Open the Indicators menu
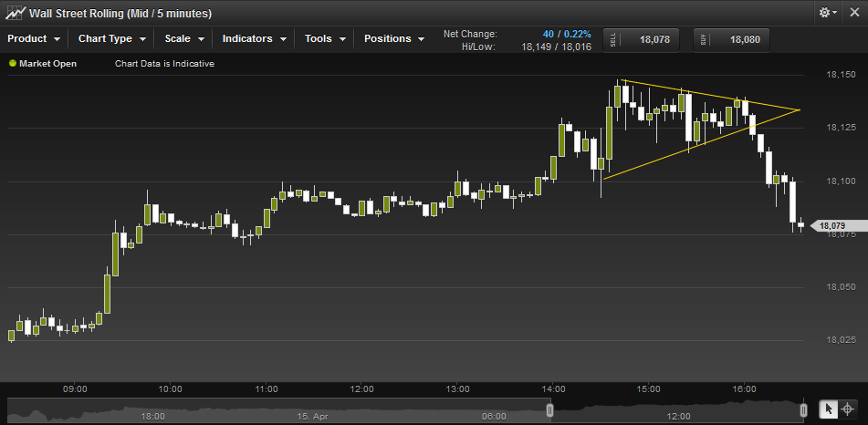Viewport: 868px width, 425px height. pyautogui.click(x=255, y=39)
